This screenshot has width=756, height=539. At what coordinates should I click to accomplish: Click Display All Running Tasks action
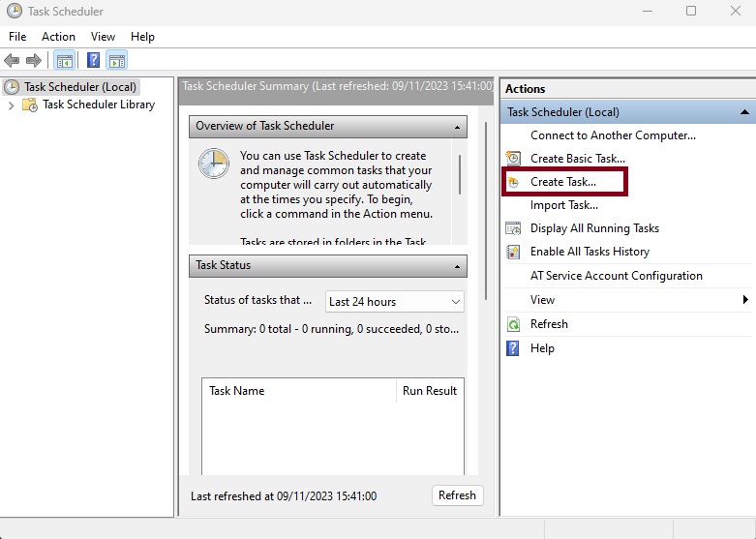[594, 228]
